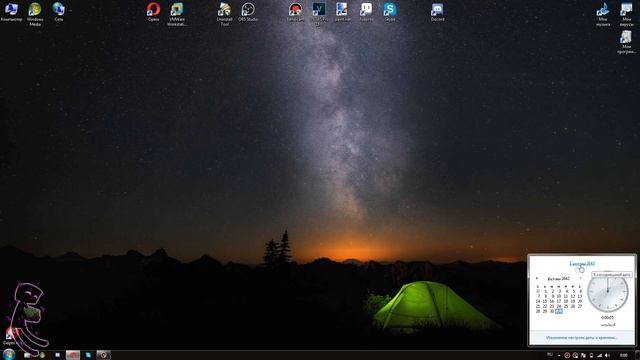Go to next month in calendar
This screenshot has height=360, width=640.
point(580,278)
